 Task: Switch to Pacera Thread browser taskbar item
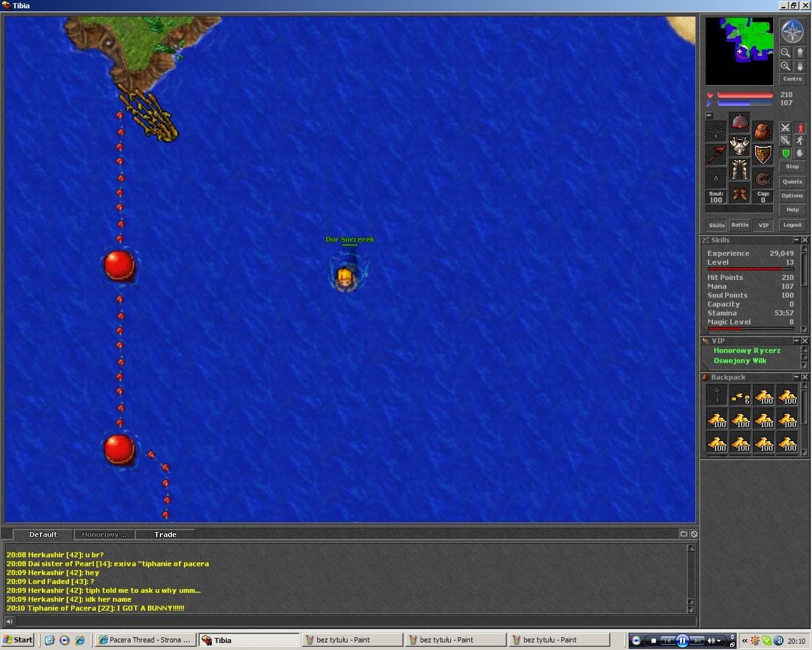pos(145,640)
